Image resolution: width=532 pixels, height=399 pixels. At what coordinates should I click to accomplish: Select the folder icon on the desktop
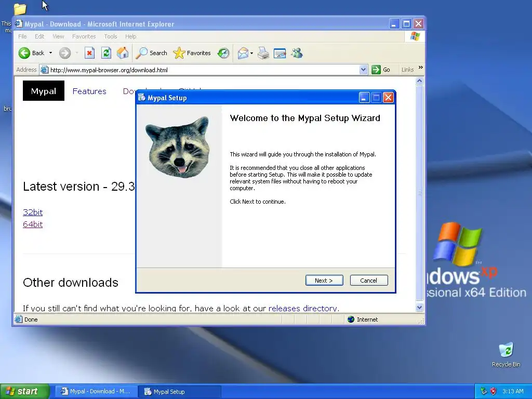click(20, 9)
